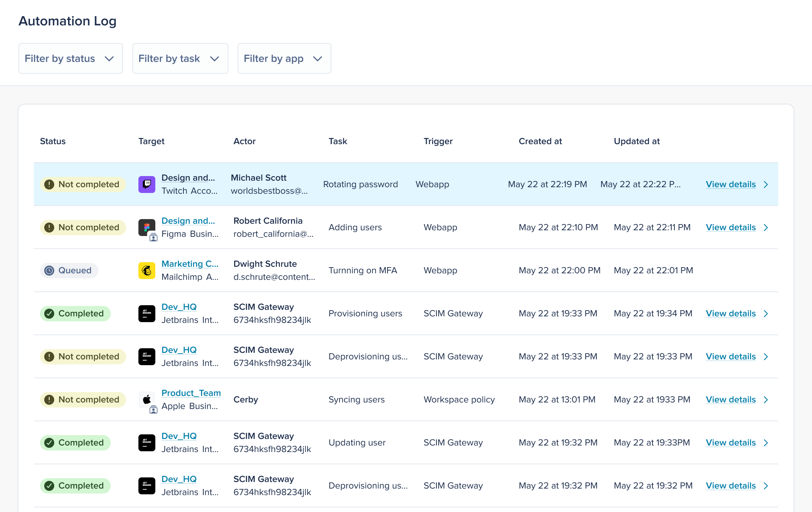Click the Actor column header
The image size is (812, 512).
coord(245,141)
